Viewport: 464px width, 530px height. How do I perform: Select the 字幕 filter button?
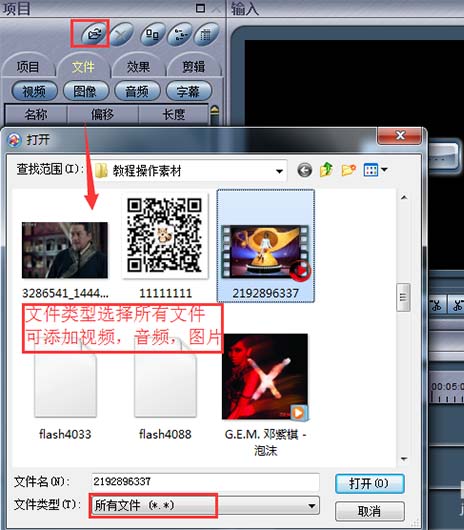coord(188,91)
